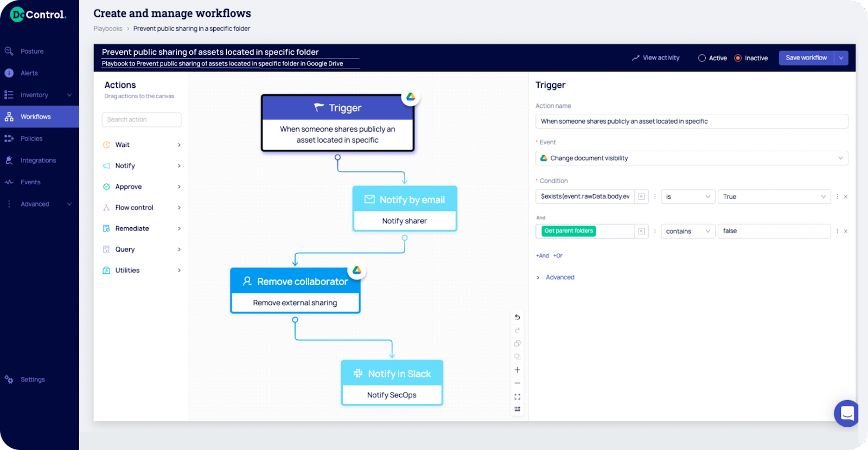868x450 pixels.
Task: Click the fit-to-screen canvas icon
Action: (x=517, y=397)
